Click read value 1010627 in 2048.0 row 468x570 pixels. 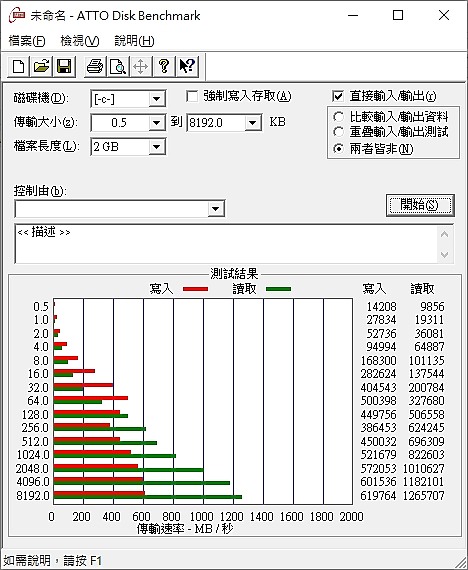pyautogui.click(x=424, y=469)
